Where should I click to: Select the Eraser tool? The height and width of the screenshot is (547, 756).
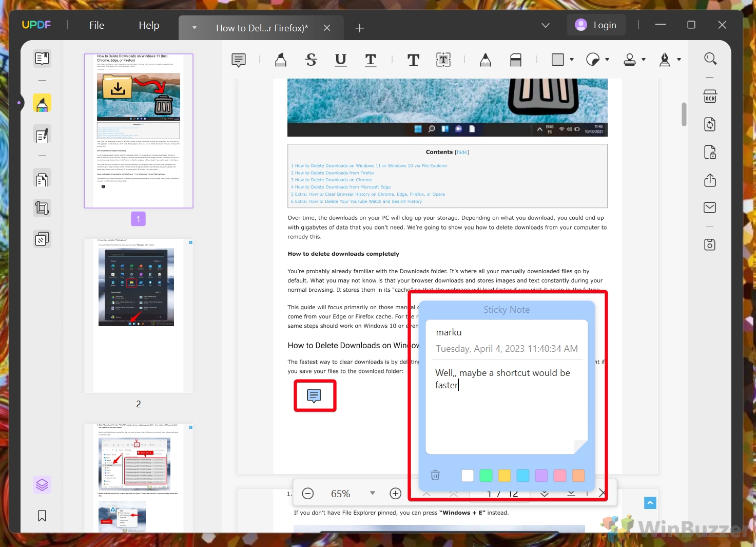pyautogui.click(x=515, y=60)
